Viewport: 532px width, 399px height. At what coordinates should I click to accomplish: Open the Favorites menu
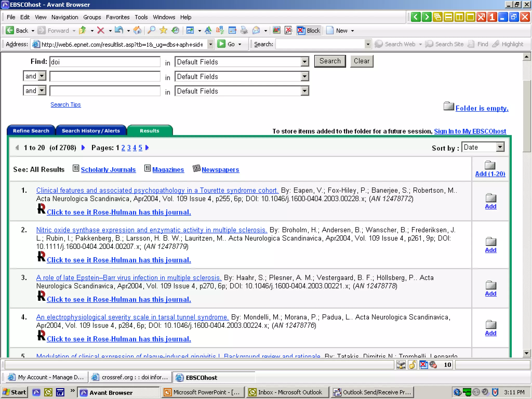[x=117, y=17]
